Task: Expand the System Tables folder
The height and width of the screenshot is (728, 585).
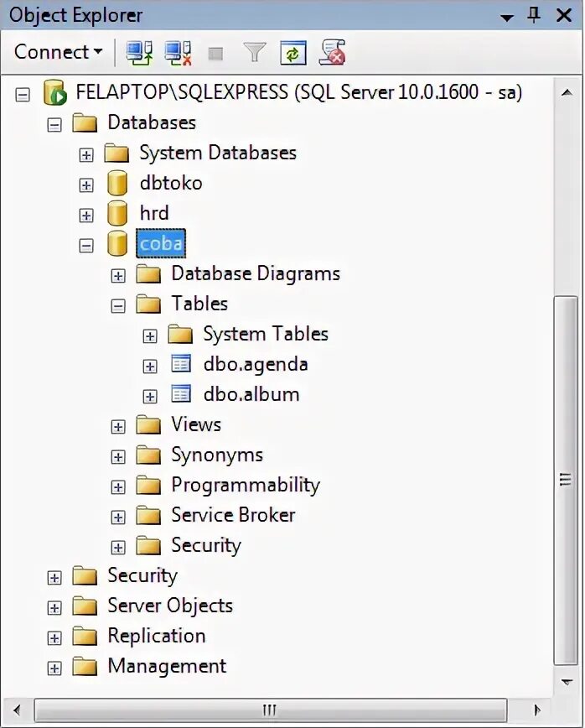Action: coord(150,336)
